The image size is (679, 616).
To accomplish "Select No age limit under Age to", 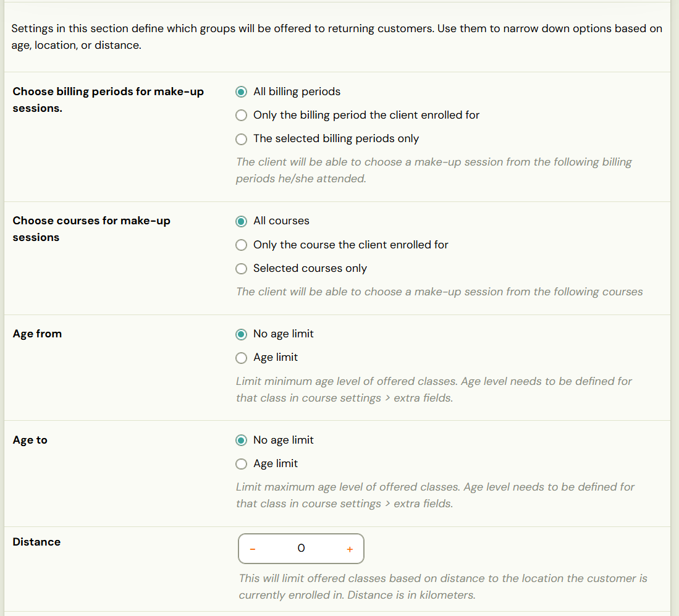I will tap(241, 441).
